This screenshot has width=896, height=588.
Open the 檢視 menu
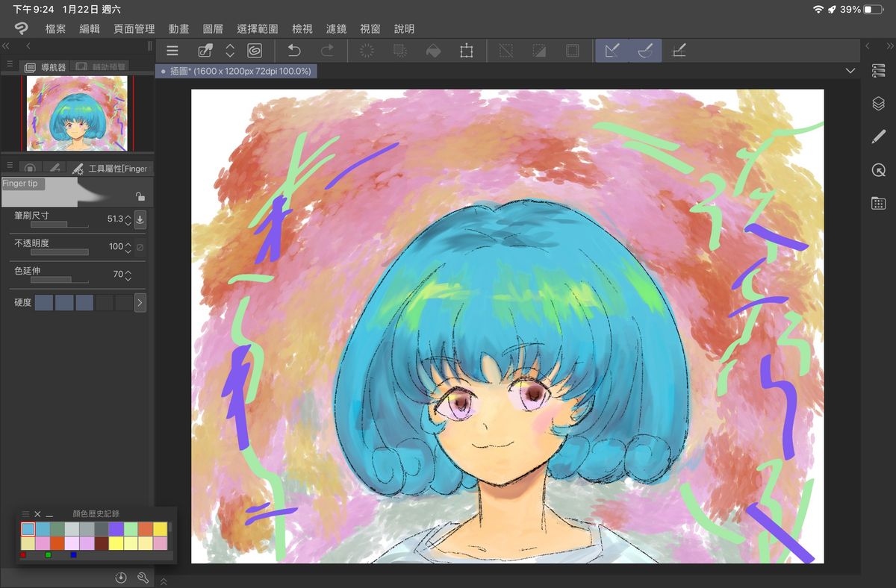[302, 28]
